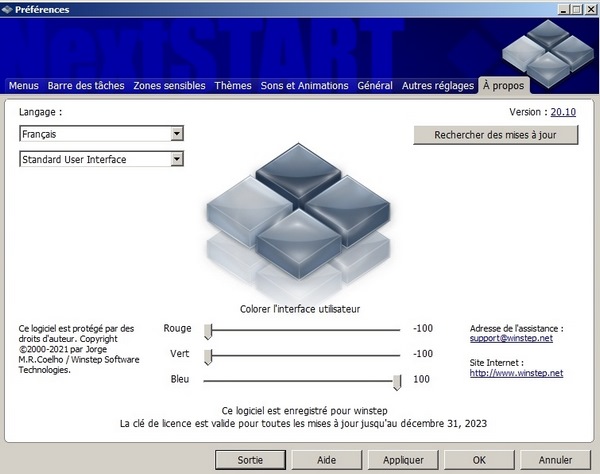
Task: Click the Bleu value 100
Action: [421, 380]
